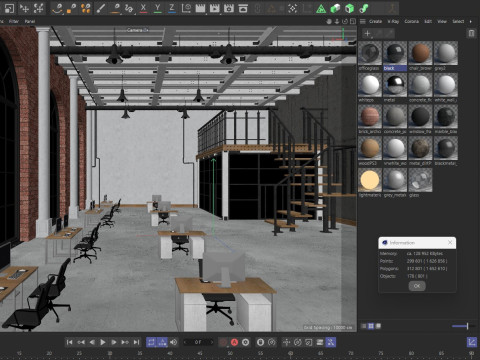Toggle the Z axis lock
The image size is (480, 360).
coord(172,8)
